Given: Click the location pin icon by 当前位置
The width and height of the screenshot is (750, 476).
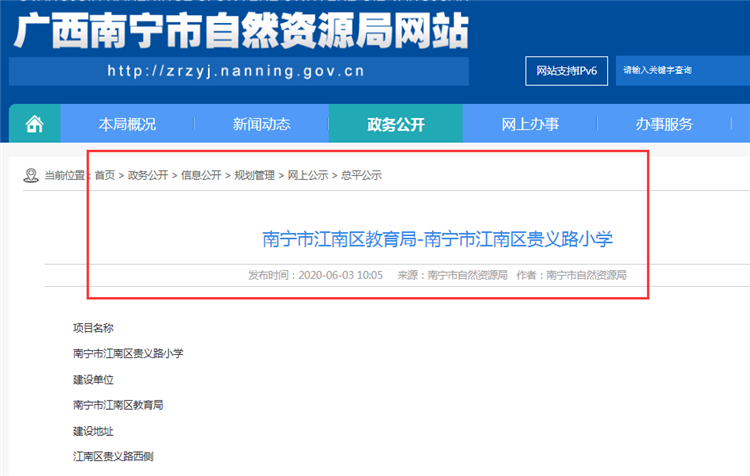Looking at the screenshot, I should pyautogui.click(x=31, y=175).
